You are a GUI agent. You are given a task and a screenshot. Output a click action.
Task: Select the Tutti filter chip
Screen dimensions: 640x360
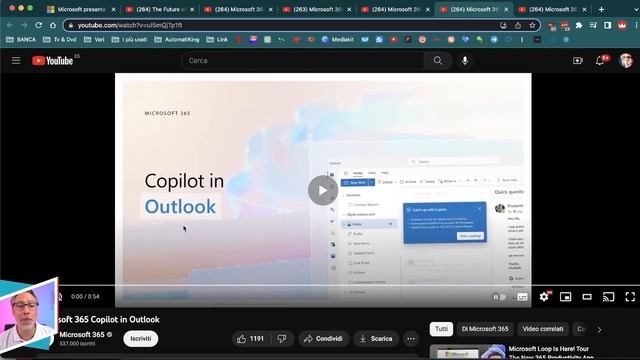[x=441, y=329]
